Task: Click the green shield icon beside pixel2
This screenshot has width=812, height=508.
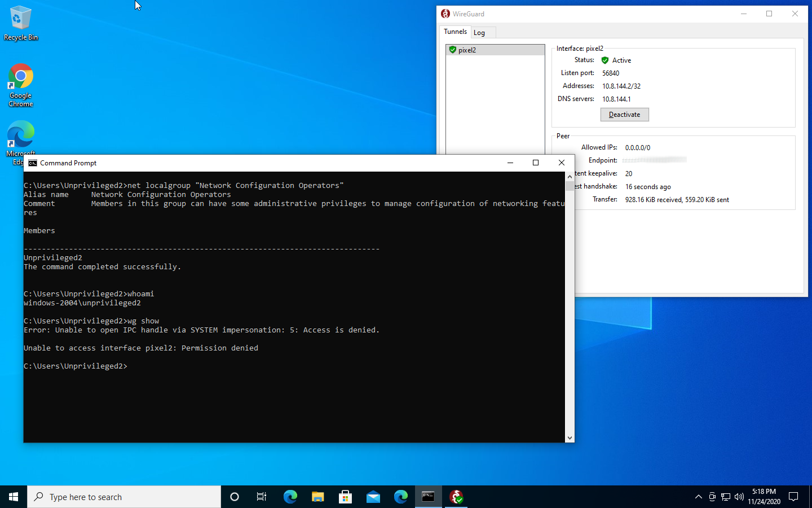Action: (453, 50)
